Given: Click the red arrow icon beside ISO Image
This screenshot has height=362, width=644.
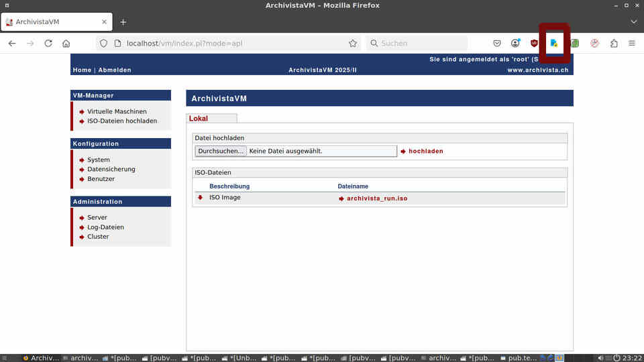Looking at the screenshot, I should click(x=201, y=197).
